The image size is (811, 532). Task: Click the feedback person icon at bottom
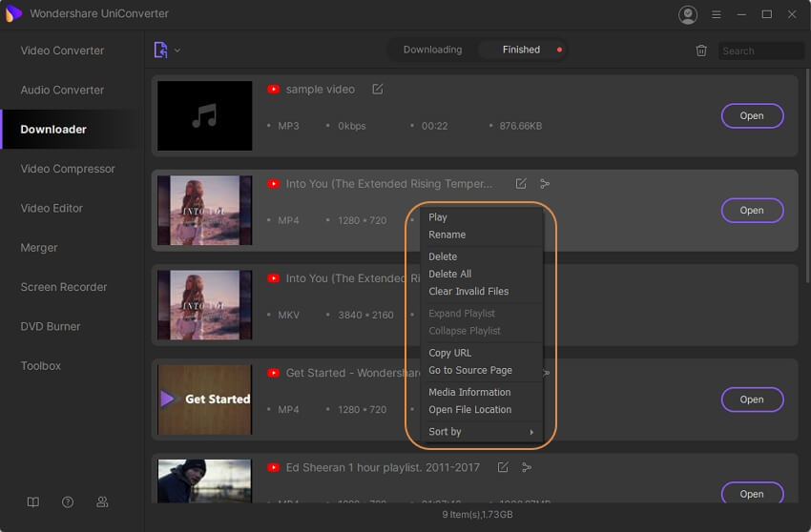coord(102,501)
